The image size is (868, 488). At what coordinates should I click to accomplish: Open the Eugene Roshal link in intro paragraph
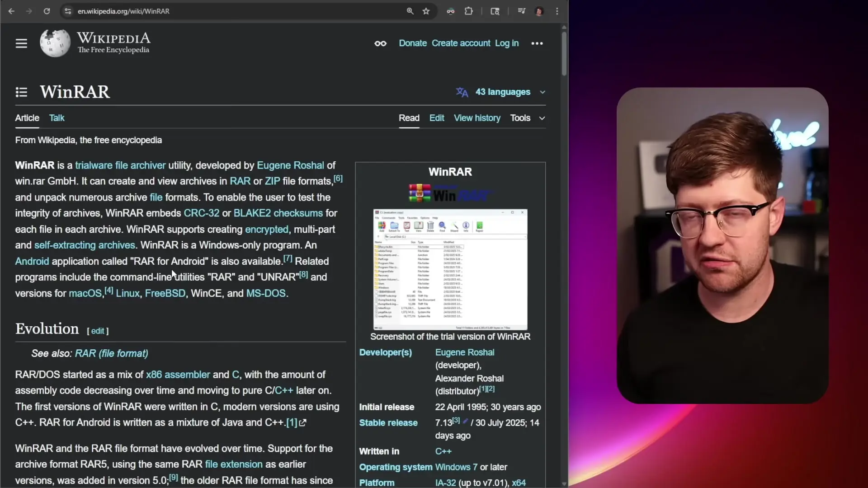pyautogui.click(x=290, y=165)
